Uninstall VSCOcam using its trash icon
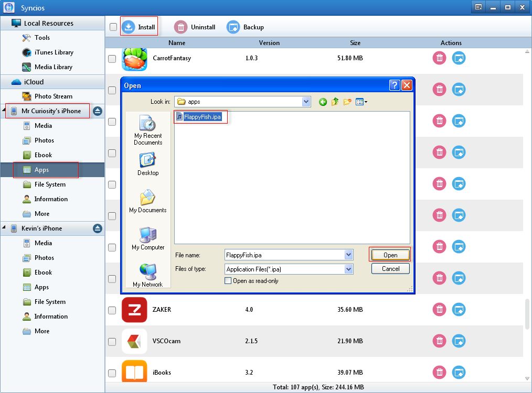 439,341
